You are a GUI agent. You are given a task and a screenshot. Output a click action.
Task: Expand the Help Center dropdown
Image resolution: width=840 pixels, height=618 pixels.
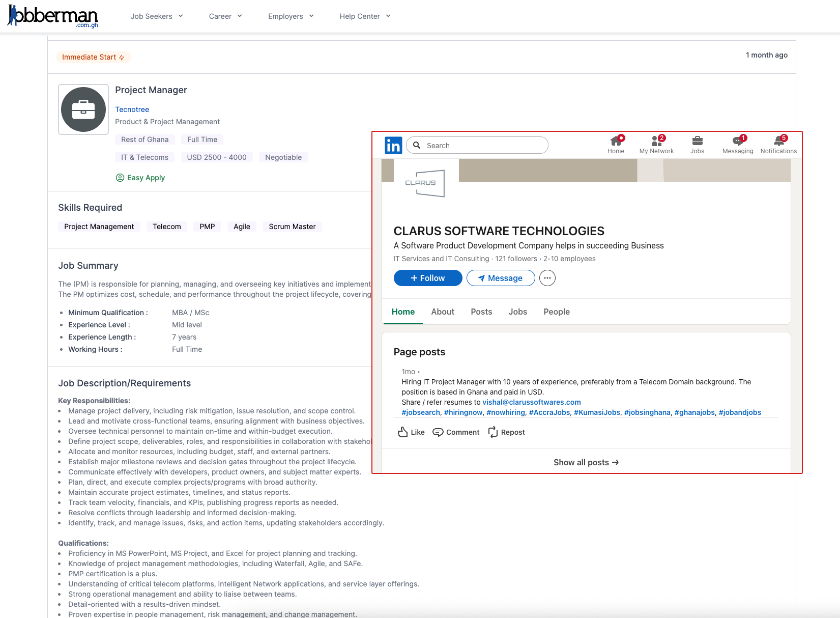coord(365,16)
